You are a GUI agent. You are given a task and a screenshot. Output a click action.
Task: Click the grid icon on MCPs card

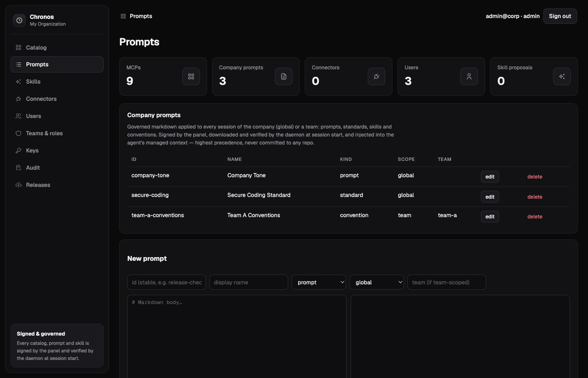click(191, 76)
